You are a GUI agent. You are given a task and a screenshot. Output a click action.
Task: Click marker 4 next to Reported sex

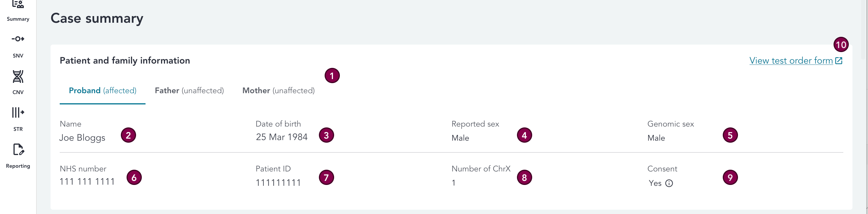524,135
